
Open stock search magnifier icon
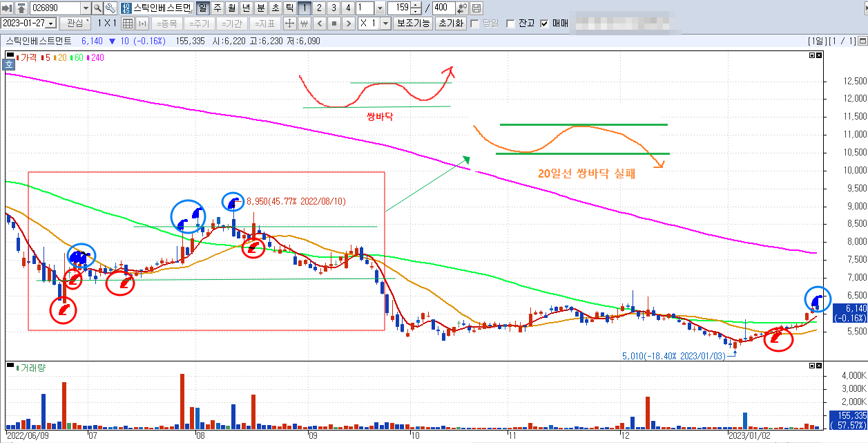97,8
